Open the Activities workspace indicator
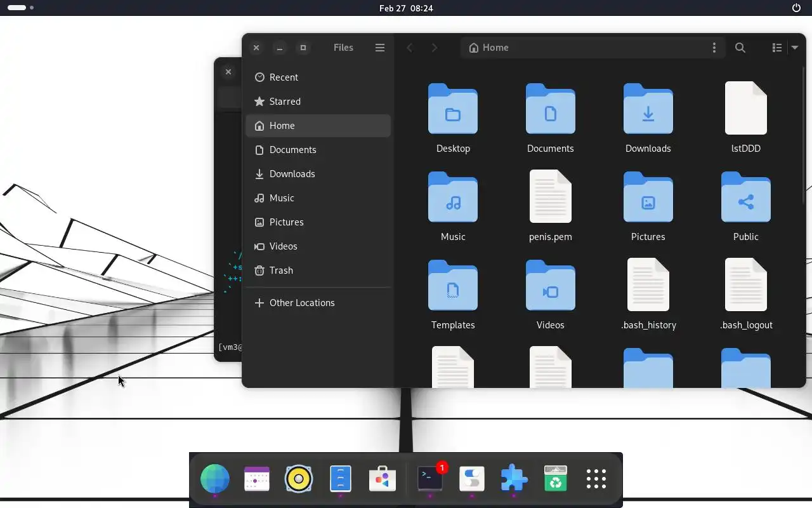 (21, 8)
